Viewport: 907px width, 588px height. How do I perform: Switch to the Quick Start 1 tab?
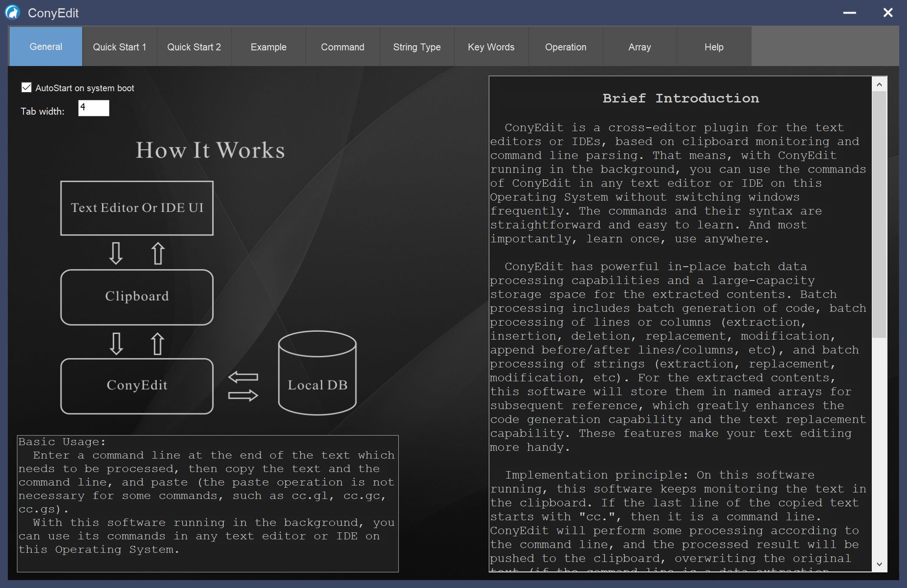click(120, 46)
